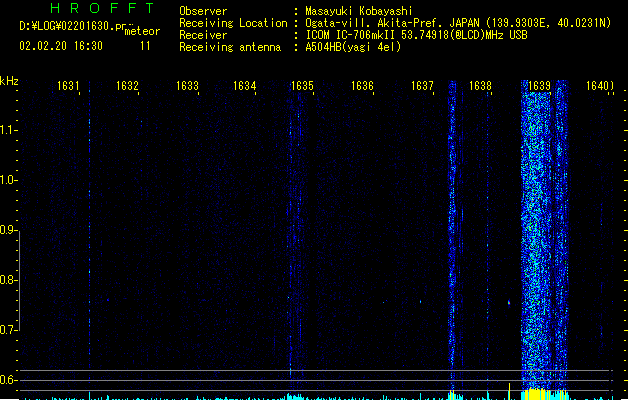The height and width of the screenshot is (400, 629).
Task: Click the Receiver label
Action: tap(203, 35)
